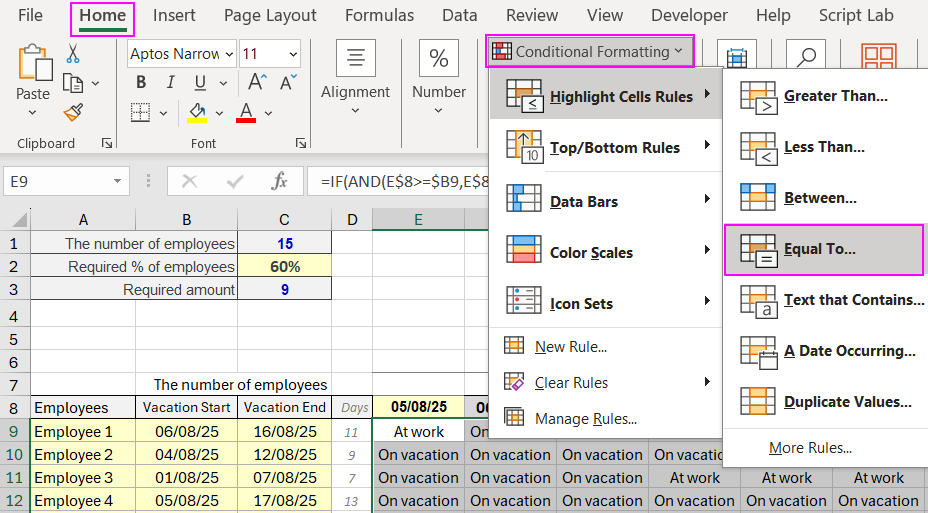Open the File tab
The width and height of the screenshot is (928, 513).
point(30,15)
